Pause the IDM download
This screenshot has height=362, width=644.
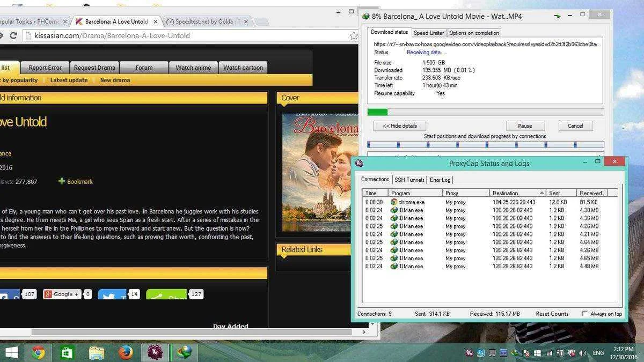click(525, 125)
